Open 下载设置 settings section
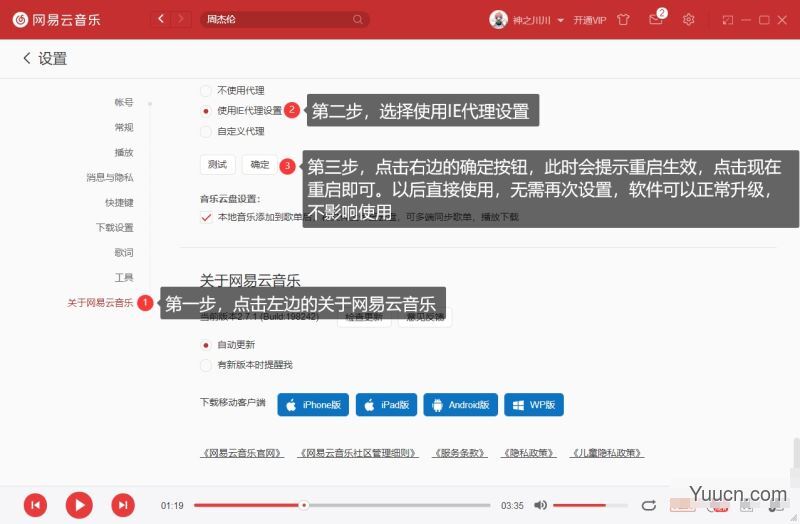Screen dimensions: 800x524 coord(115,227)
